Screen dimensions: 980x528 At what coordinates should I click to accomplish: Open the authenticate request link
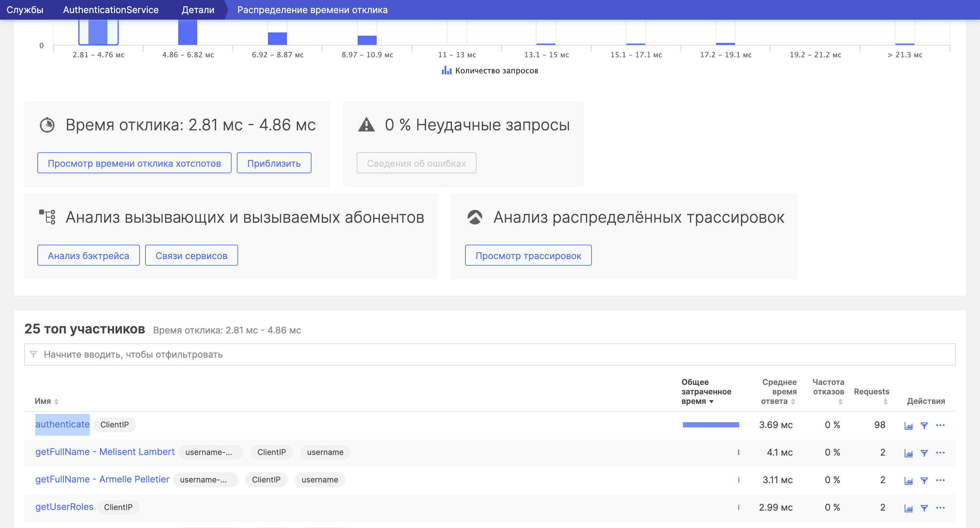(62, 424)
